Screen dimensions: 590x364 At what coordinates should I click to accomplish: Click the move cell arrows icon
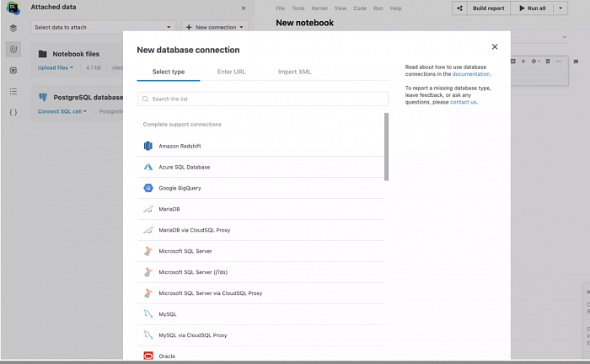click(x=535, y=61)
